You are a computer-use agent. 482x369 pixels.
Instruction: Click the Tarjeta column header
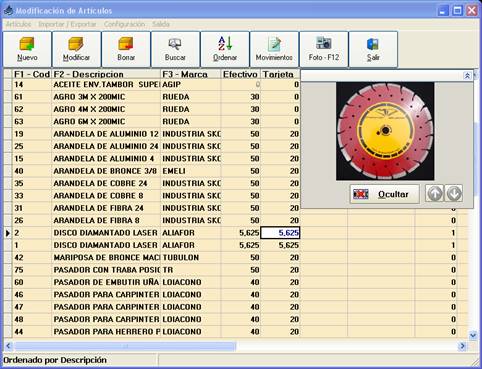(280, 74)
